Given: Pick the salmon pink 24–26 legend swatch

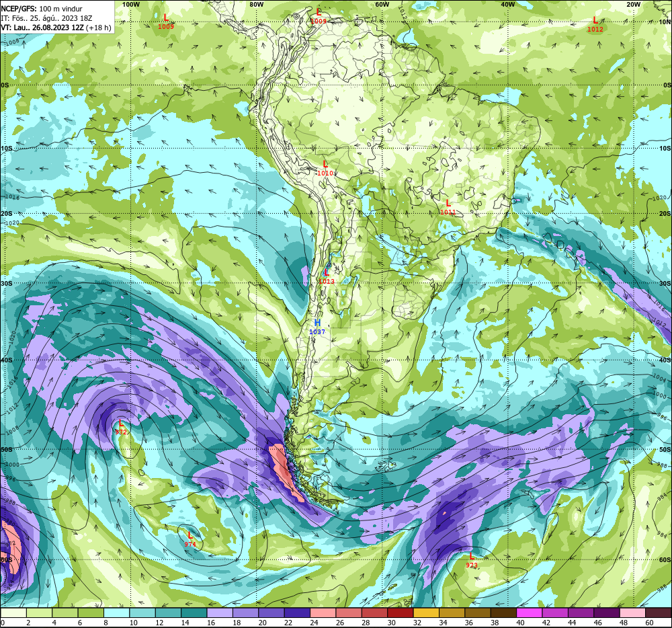Looking at the screenshot, I should pyautogui.click(x=323, y=613).
